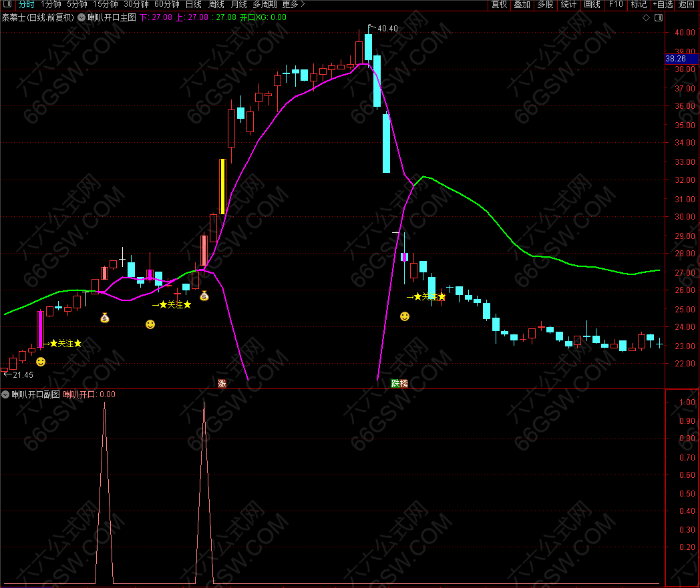Click the yellow highlighted candlestick

click(x=223, y=186)
